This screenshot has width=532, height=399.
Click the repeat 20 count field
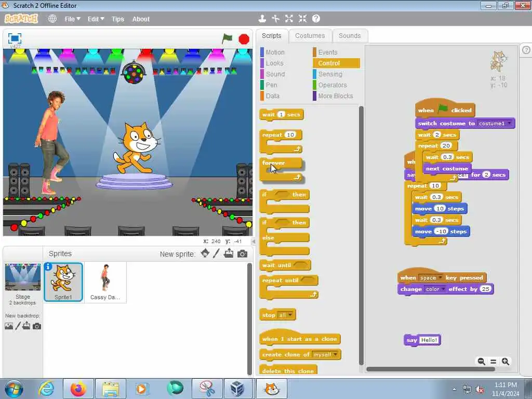[446, 145]
